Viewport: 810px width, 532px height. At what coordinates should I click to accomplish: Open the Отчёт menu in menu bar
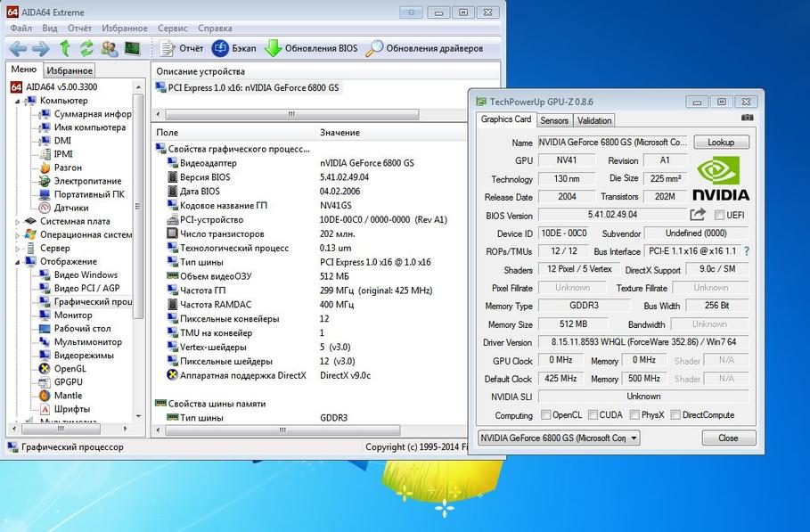[x=79, y=29]
